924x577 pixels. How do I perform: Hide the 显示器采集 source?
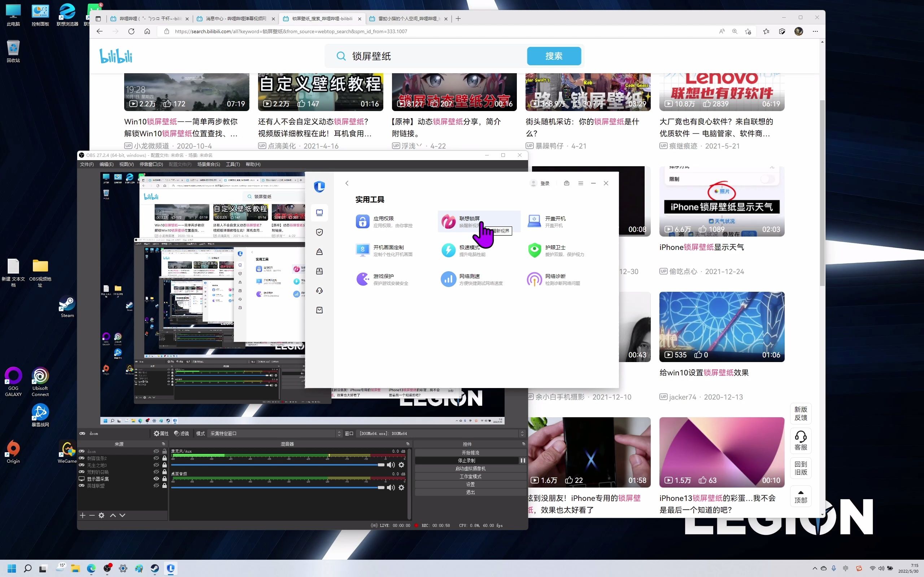[x=156, y=479]
